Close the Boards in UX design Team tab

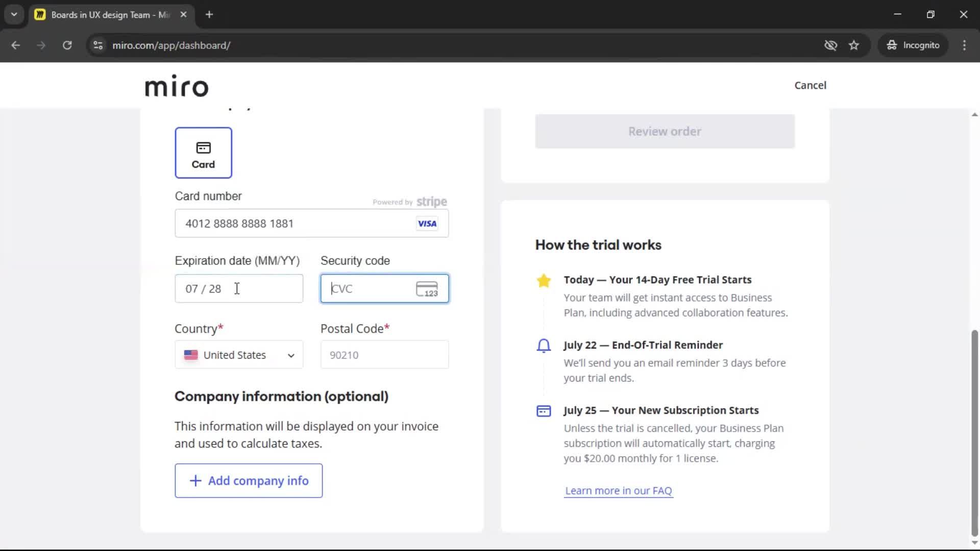[183, 14]
